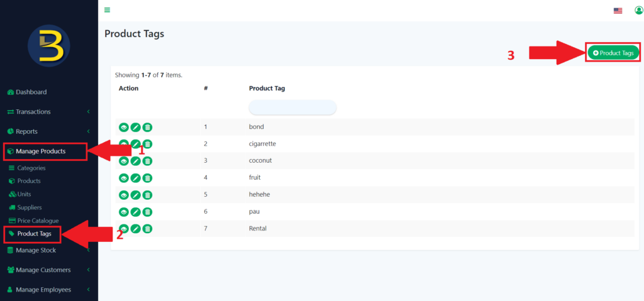Go to Categories under Manage Products
Image resolution: width=644 pixels, height=301 pixels.
click(31, 168)
